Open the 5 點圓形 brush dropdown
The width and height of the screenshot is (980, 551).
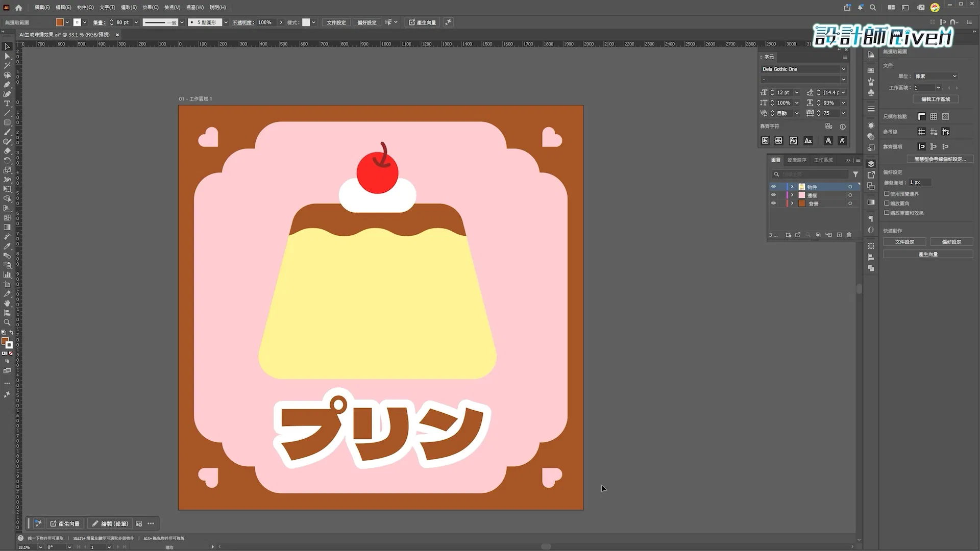pyautogui.click(x=226, y=22)
